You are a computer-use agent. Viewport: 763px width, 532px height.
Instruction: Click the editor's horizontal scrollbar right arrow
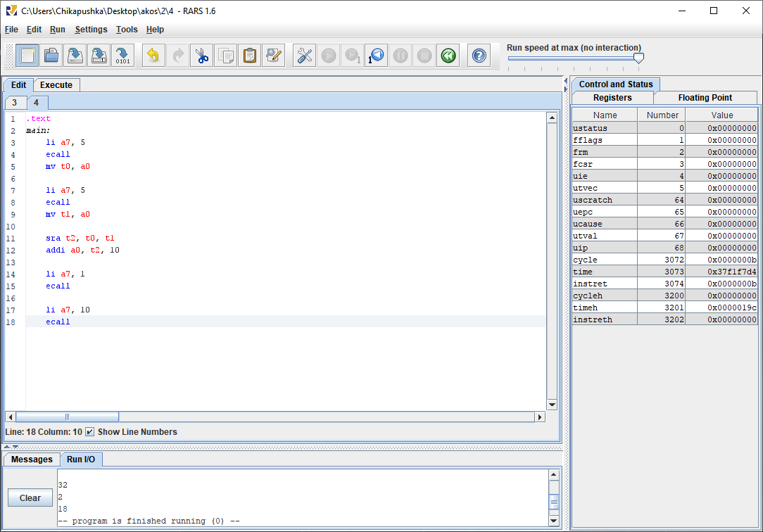point(540,417)
